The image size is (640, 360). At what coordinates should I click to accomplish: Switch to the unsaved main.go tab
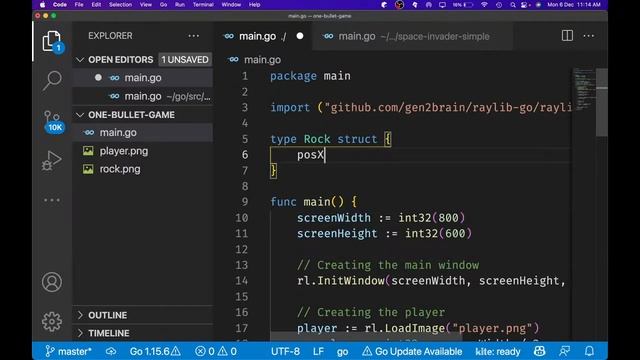[x=262, y=36]
